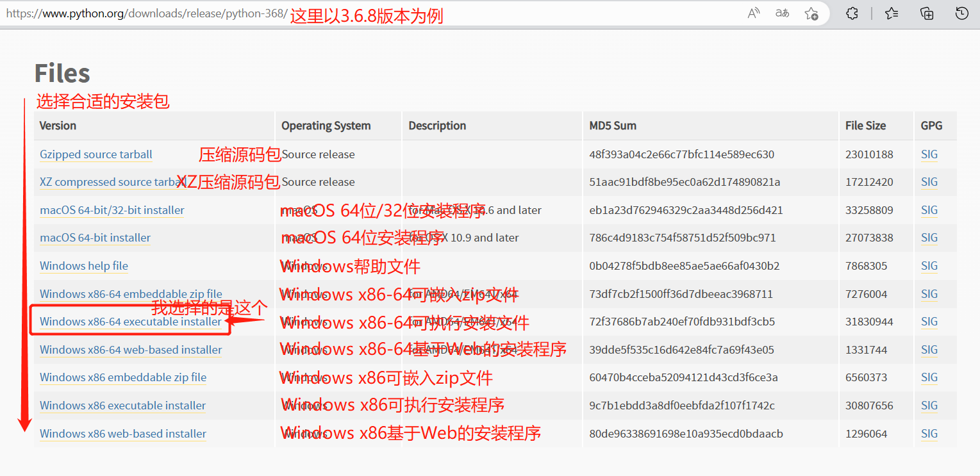The image size is (980, 476).
Task: Select MD5 eb1a23d762946329c2aa3448d256d421
Action: pyautogui.click(x=686, y=210)
